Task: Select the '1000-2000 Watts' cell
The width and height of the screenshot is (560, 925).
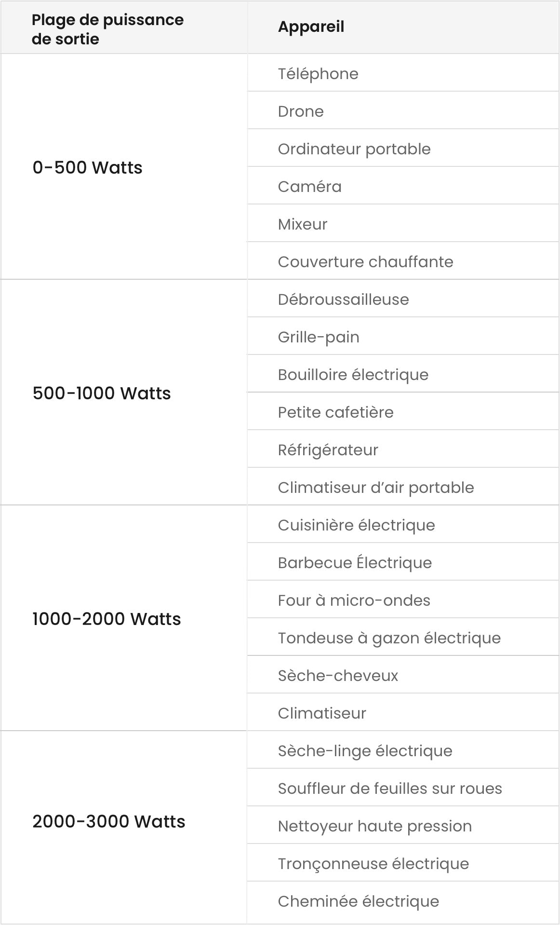Action: tap(107, 619)
